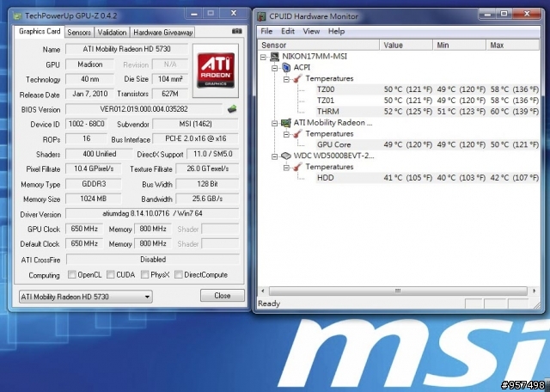Enable the CUDA checkbox
The height and width of the screenshot is (392, 550).
point(111,274)
